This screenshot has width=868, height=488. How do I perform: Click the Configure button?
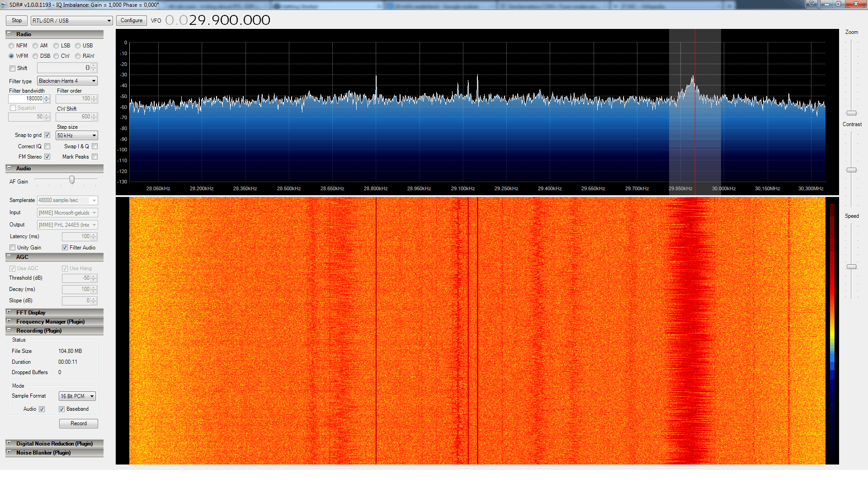pos(132,20)
